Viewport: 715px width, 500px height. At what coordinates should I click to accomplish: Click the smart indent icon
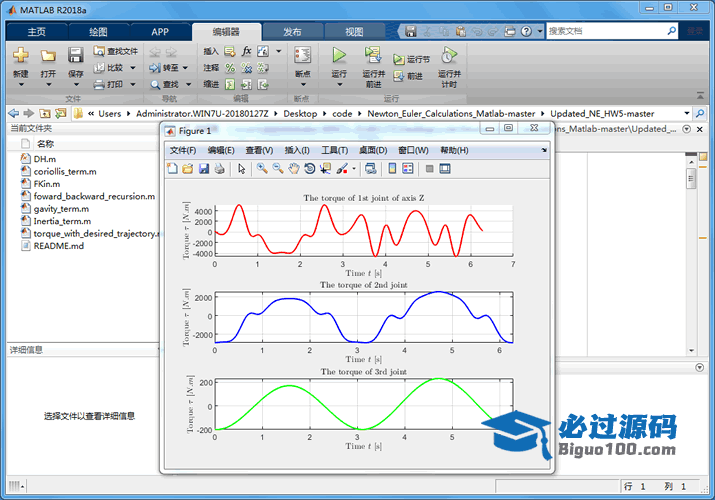230,84
